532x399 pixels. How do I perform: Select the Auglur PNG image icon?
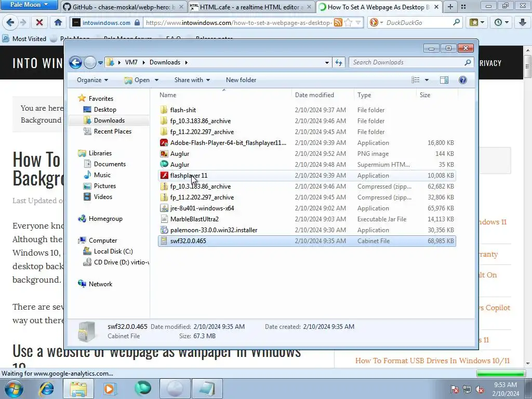(x=164, y=154)
